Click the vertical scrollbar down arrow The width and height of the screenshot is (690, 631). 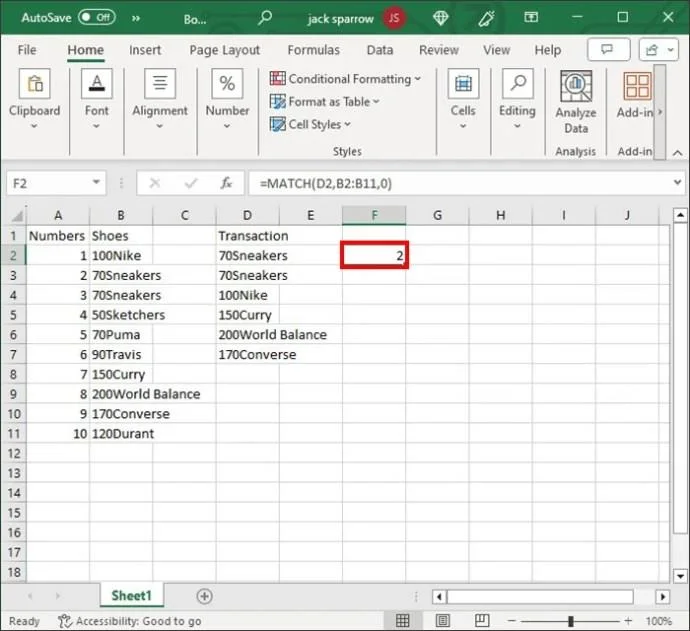click(680, 576)
